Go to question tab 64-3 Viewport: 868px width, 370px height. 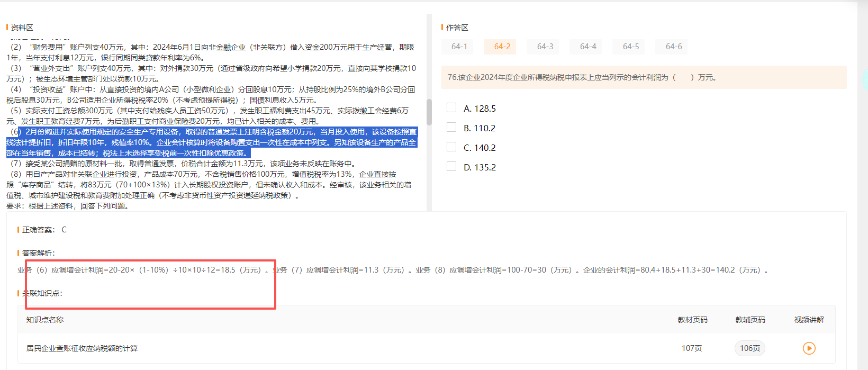click(x=545, y=47)
